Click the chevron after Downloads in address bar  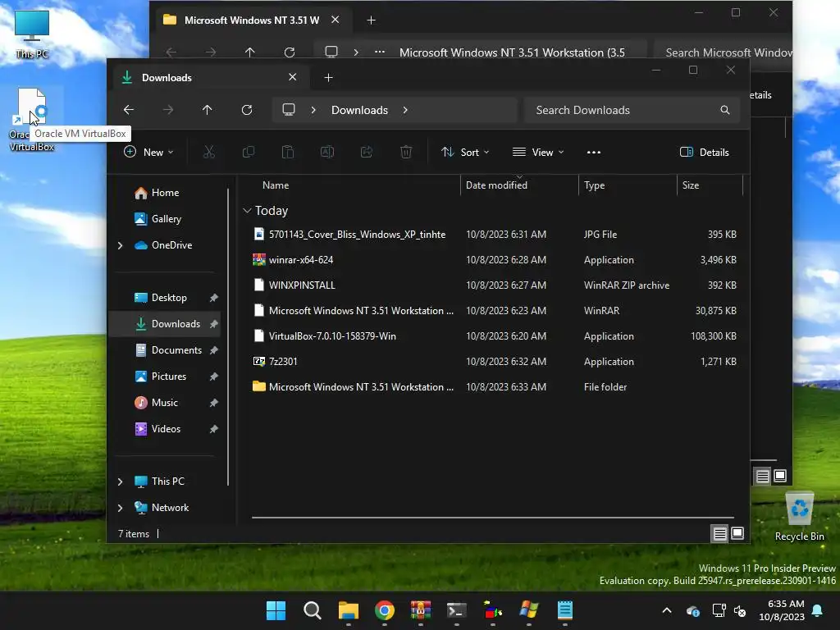point(405,110)
